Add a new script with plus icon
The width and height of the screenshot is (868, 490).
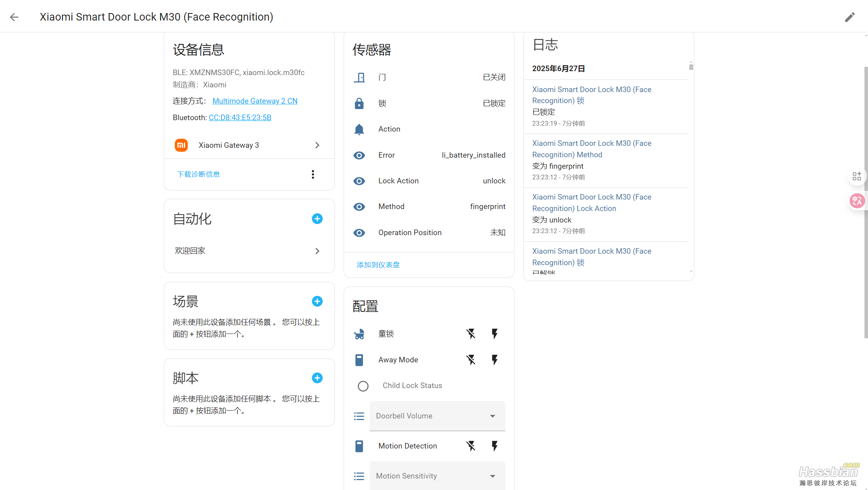point(317,378)
